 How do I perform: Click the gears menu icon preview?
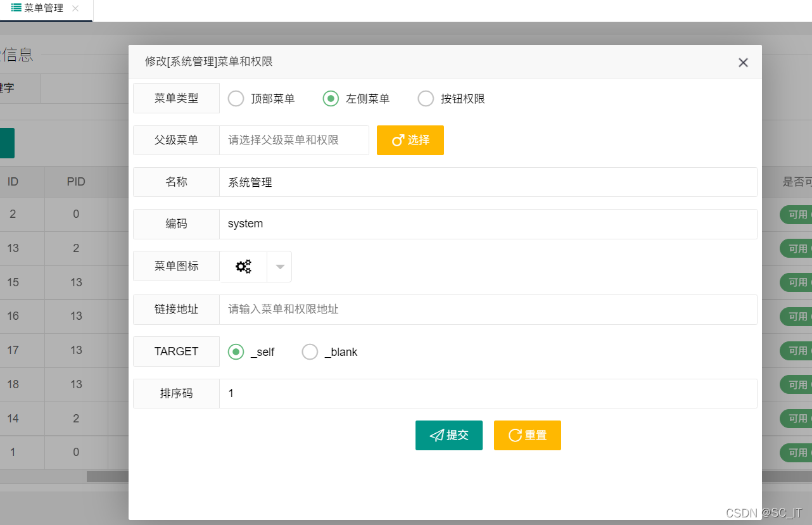tap(243, 267)
